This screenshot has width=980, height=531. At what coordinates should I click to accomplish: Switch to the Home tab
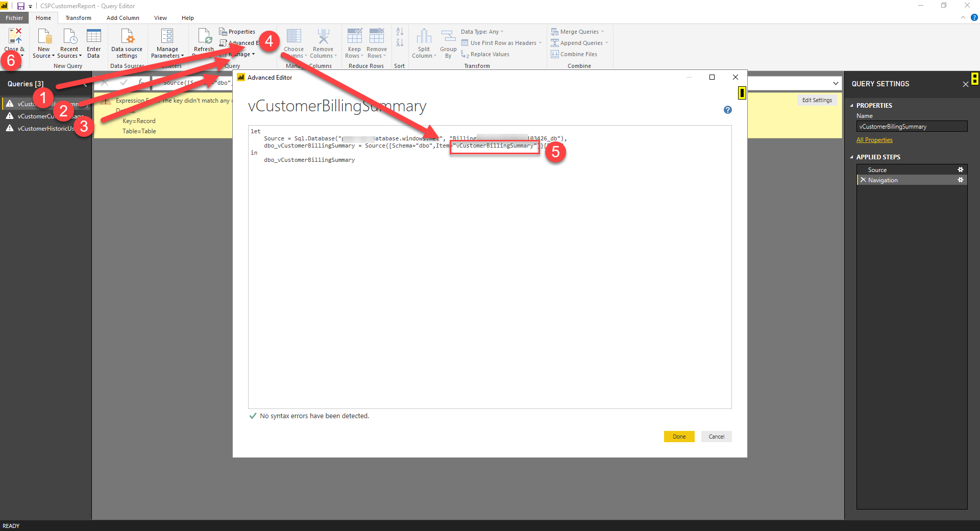[43, 18]
